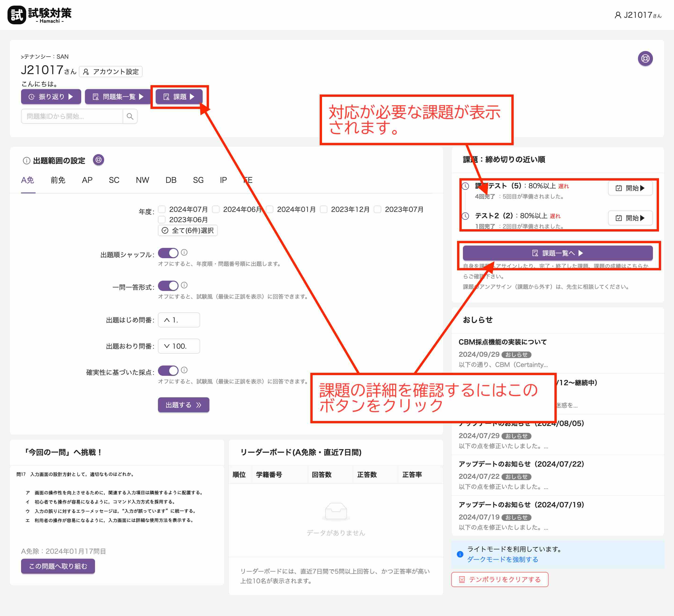674x616 pixels.
Task: Click info icon next to 出題順シャッフル toggle
Action: point(184,253)
